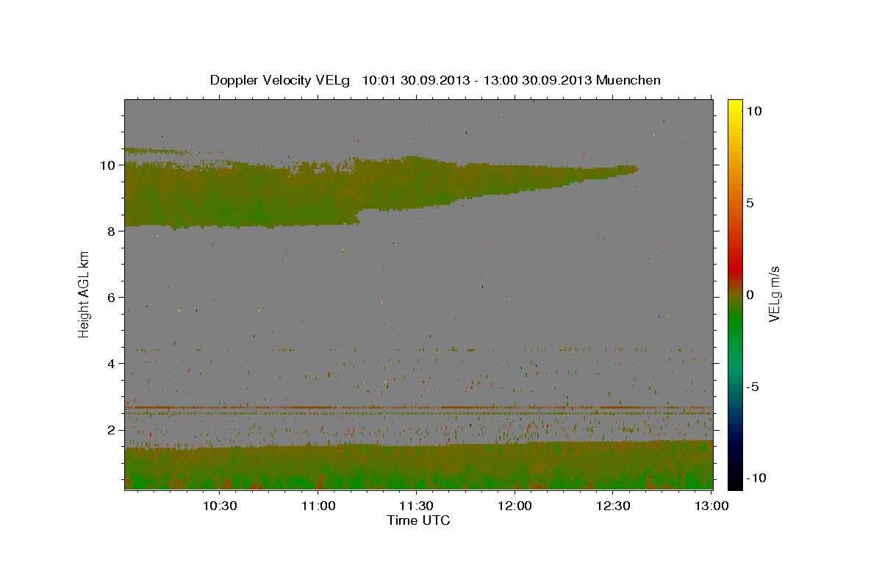
Task: Click the yellow top of the colorbar
Action: tap(735, 107)
